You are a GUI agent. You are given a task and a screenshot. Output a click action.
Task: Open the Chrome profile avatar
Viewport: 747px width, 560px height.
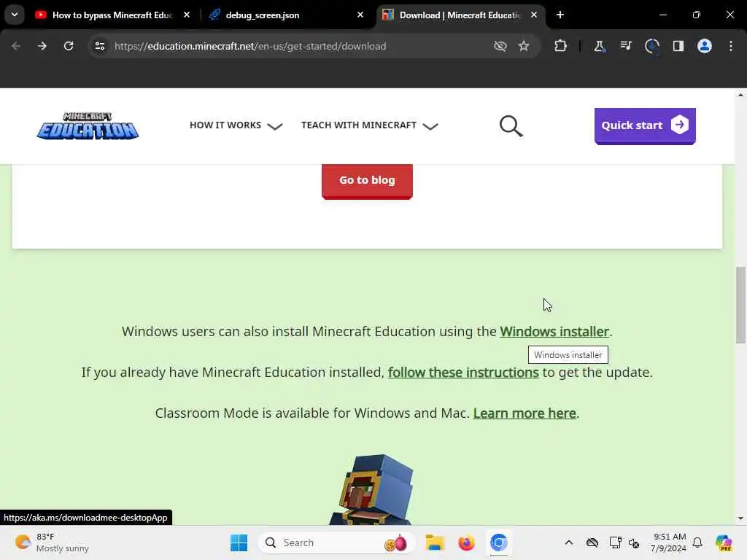(705, 46)
